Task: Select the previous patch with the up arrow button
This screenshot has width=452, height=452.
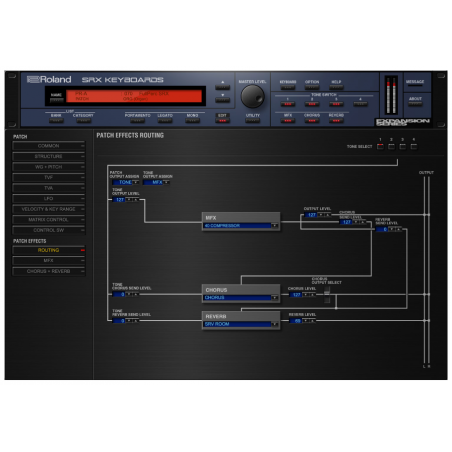Action: (x=222, y=87)
